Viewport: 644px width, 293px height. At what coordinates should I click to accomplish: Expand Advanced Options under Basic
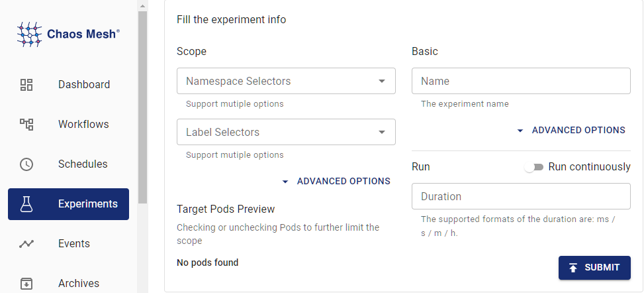(571, 131)
